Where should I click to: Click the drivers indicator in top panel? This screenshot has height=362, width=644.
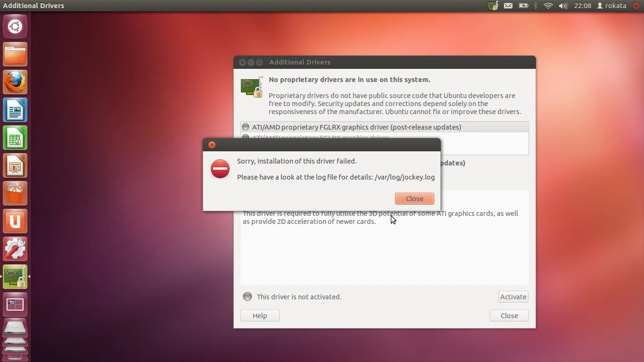[493, 6]
